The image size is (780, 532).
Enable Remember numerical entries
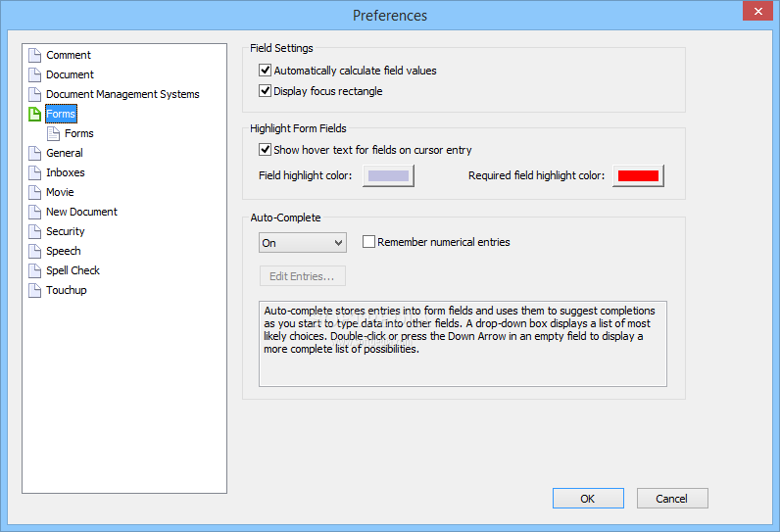368,242
